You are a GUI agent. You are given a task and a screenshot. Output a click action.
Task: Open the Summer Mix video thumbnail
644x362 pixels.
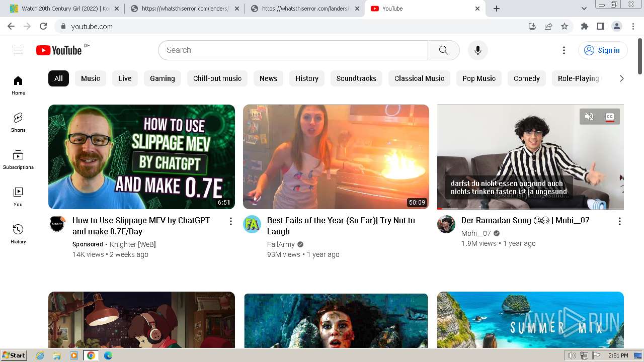pos(530,320)
